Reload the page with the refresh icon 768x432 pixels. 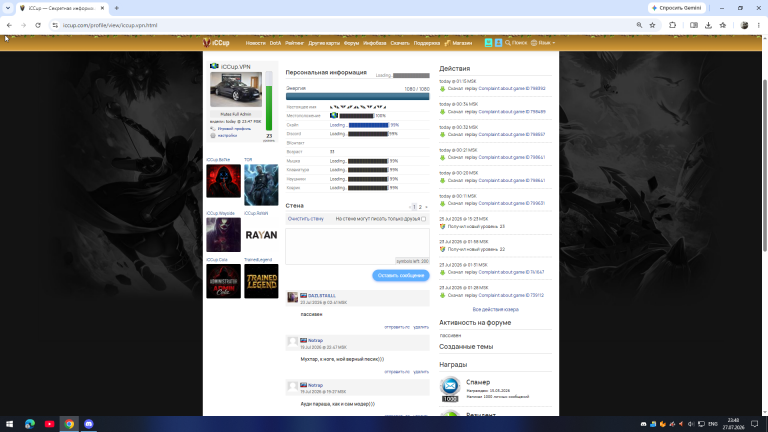tap(38, 25)
